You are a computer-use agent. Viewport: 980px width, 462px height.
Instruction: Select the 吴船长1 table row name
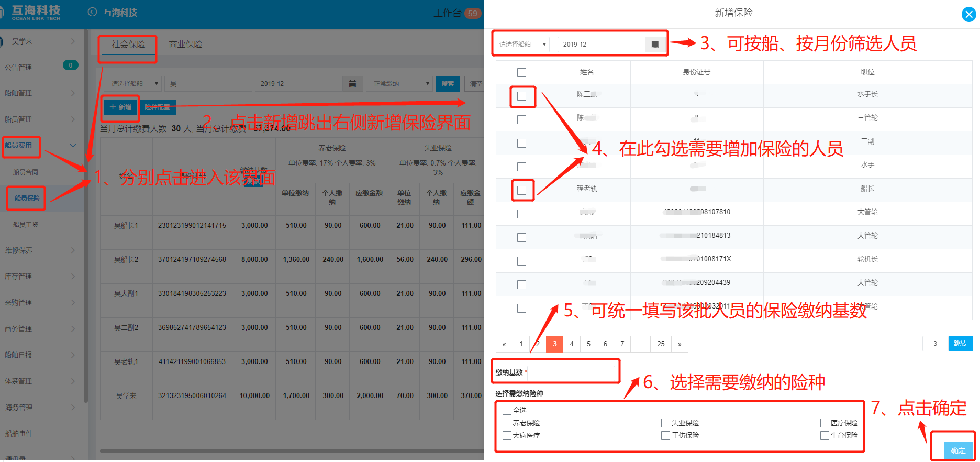pyautogui.click(x=126, y=226)
